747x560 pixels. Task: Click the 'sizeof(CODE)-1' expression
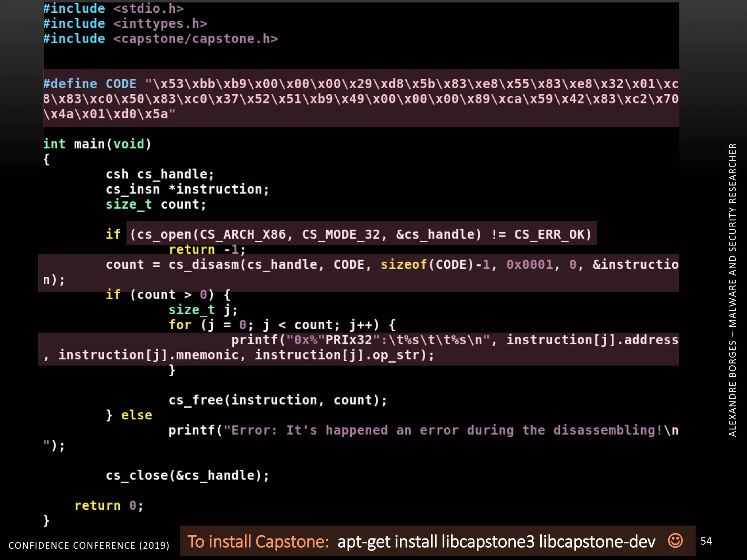[435, 265]
